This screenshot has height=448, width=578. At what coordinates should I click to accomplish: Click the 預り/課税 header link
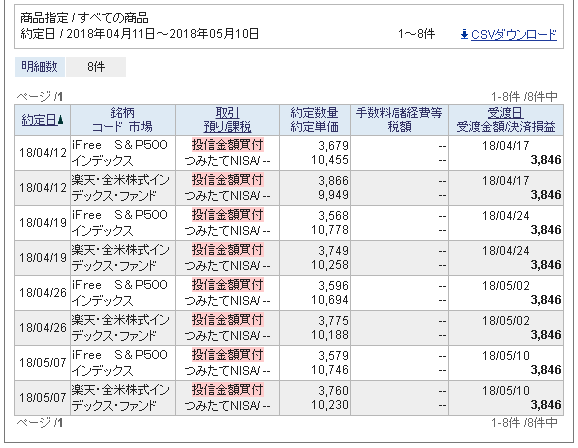[x=227, y=127]
